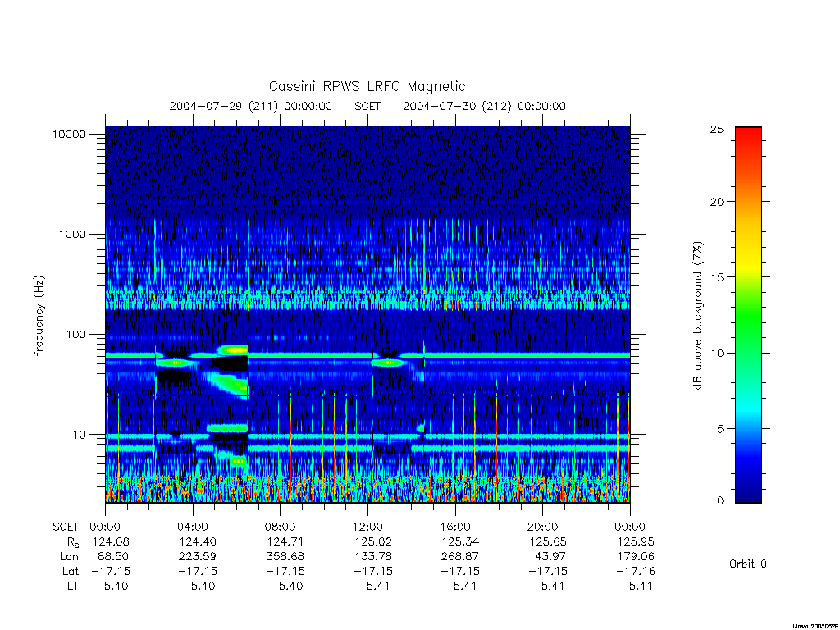Image resolution: width=840 pixels, height=630 pixels.
Task: Click the Cassini RPWS LRFC Magnetic title
Action: [367, 86]
